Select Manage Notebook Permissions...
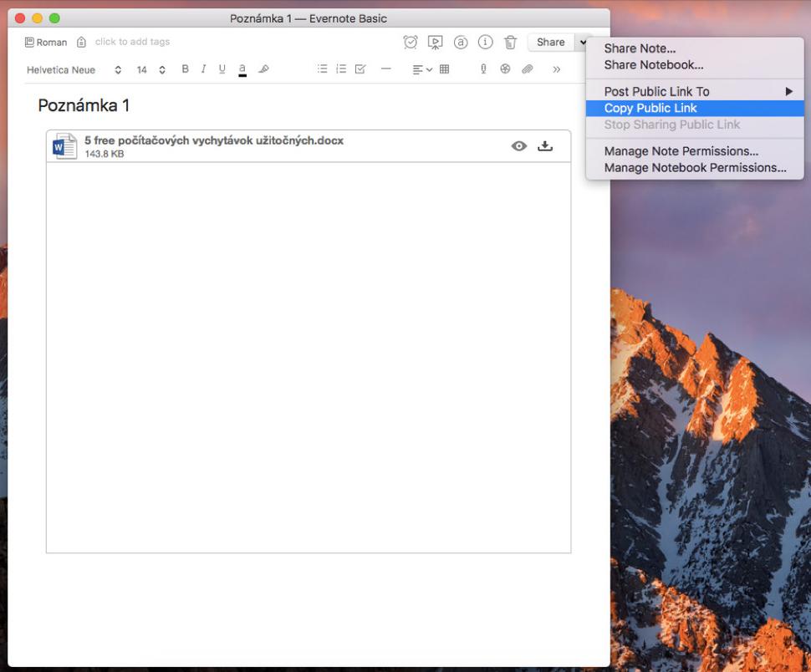The height and width of the screenshot is (672, 811). (x=695, y=168)
